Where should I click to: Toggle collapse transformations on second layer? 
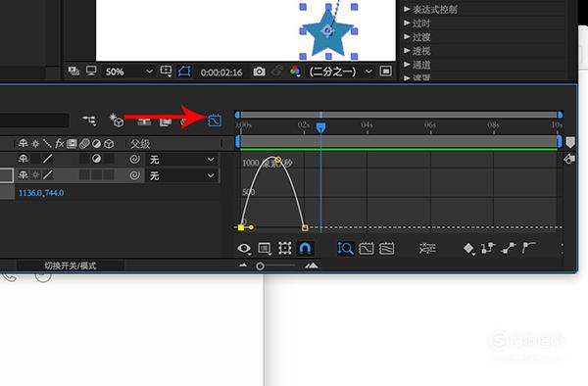[35, 174]
